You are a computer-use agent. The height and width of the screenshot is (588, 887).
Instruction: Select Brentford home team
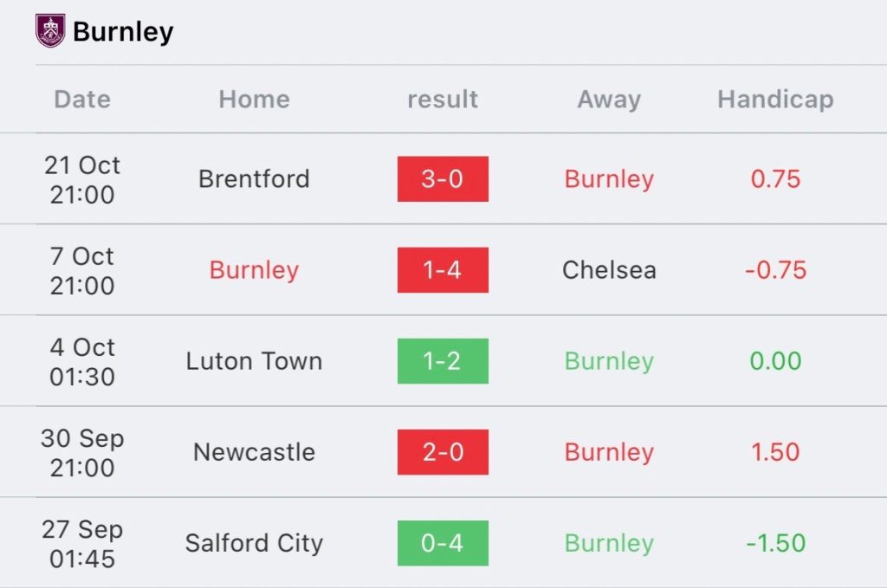(x=254, y=178)
